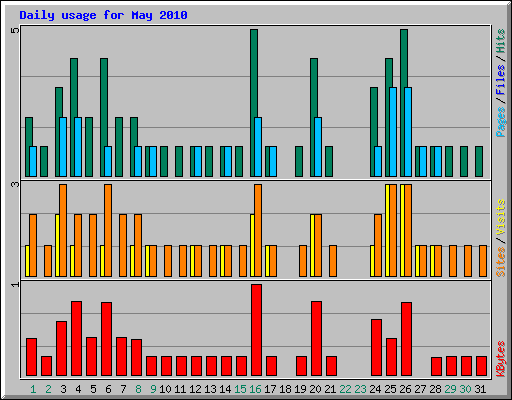Click the "Pages" legend label
Screen dimensions: 512x400
500,122
